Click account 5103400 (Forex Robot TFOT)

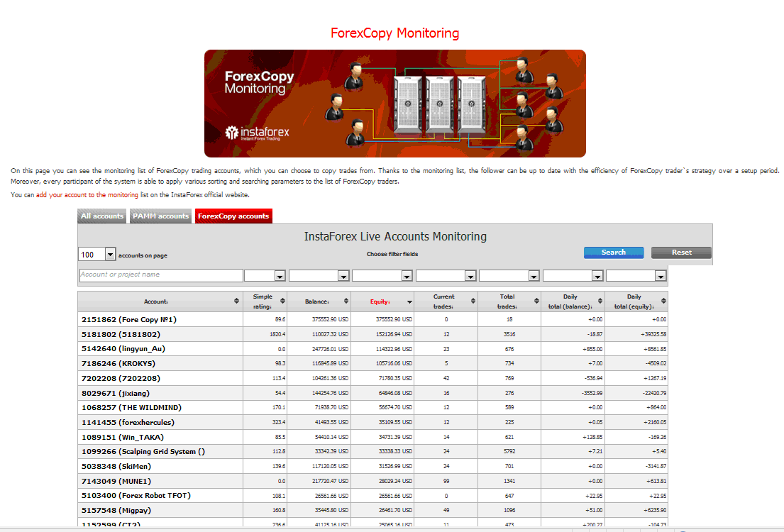tap(136, 496)
